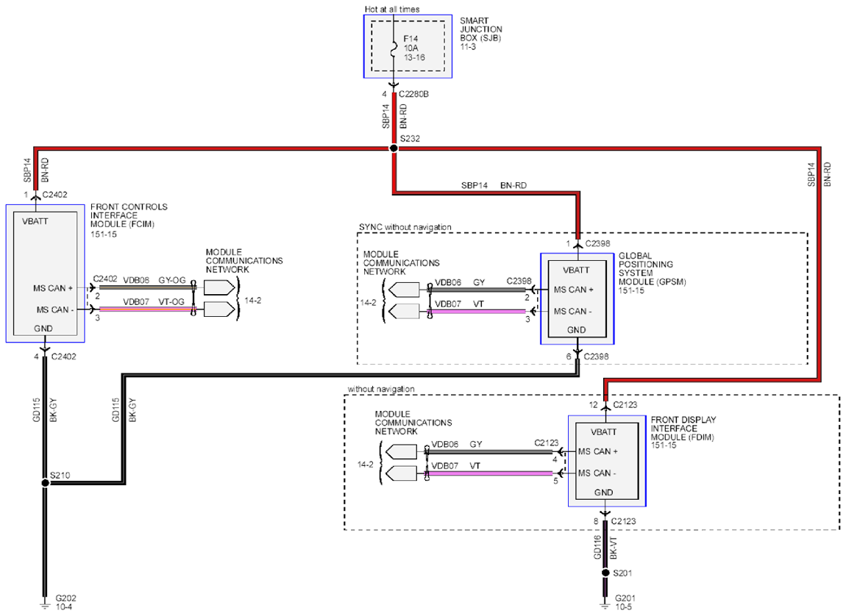Click the 'SMART JUNCTION BOX (SJB)' label
The width and height of the screenshot is (846, 616).
pyautogui.click(x=480, y=29)
